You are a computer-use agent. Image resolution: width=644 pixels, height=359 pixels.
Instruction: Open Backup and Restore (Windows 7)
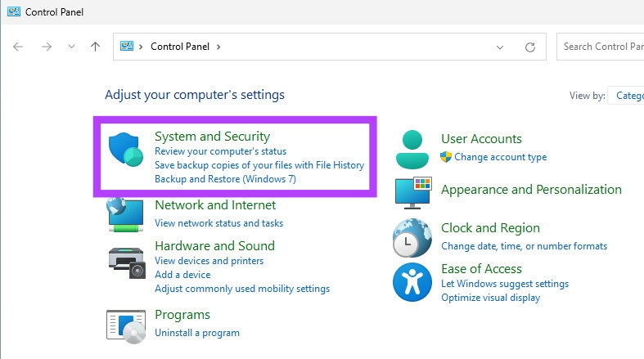click(x=226, y=179)
